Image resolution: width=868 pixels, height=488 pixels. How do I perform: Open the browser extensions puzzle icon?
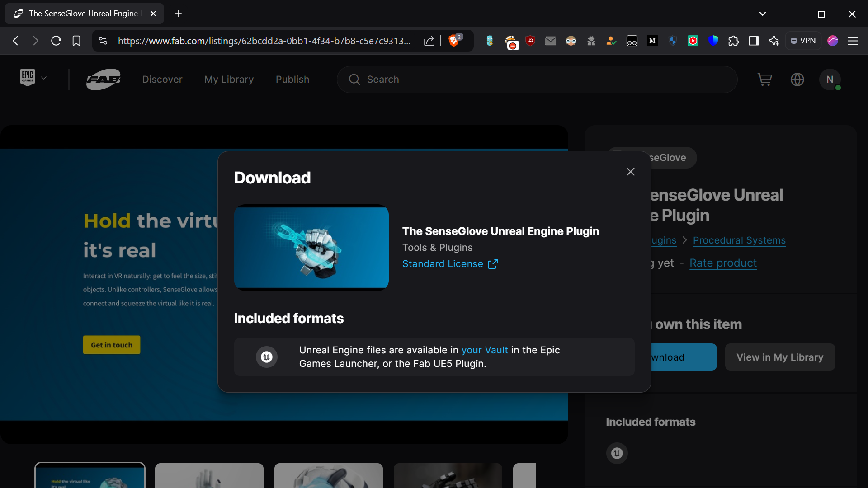click(x=734, y=41)
